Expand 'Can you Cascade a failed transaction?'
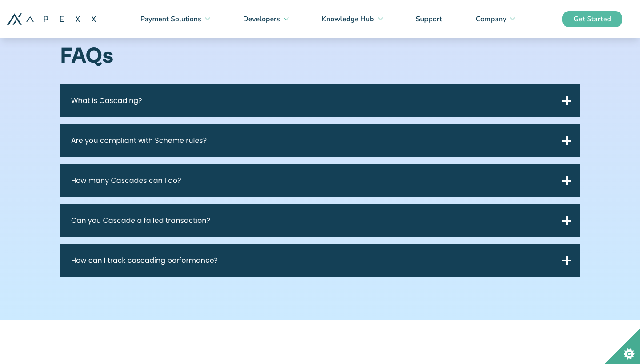Screen dimensions: 640x364 point(320,221)
